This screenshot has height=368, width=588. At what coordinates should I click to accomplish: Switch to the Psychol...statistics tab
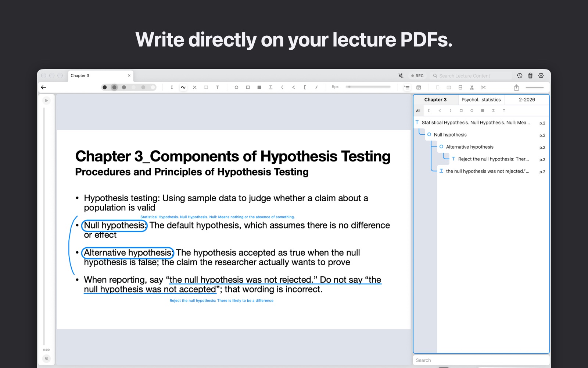point(481,100)
